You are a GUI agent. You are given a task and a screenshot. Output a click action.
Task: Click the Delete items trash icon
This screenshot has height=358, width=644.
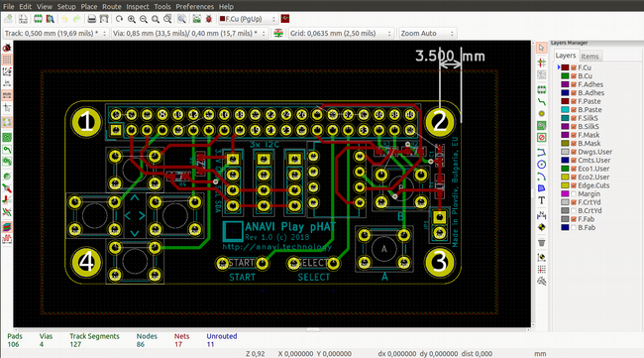[542, 243]
